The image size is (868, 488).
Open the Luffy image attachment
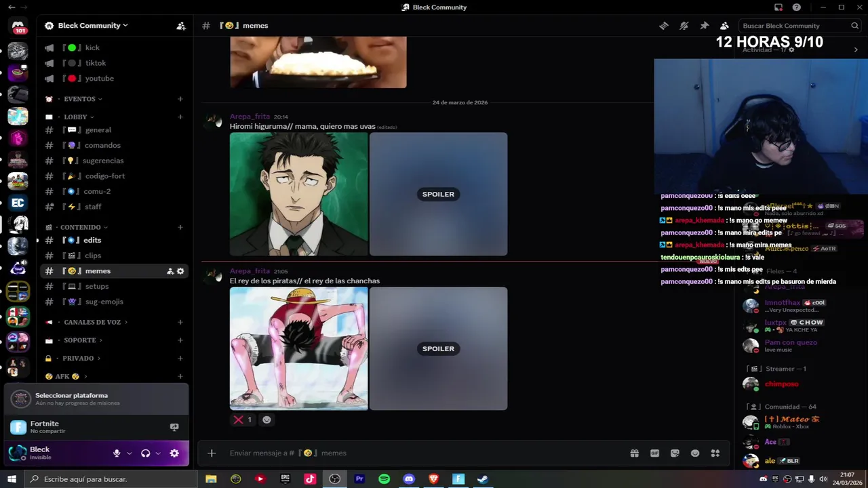pos(299,348)
